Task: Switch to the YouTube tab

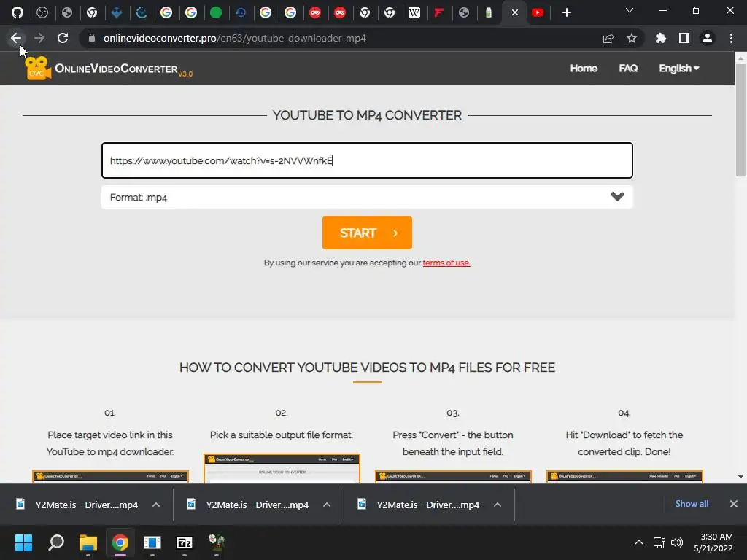Action: (x=538, y=12)
